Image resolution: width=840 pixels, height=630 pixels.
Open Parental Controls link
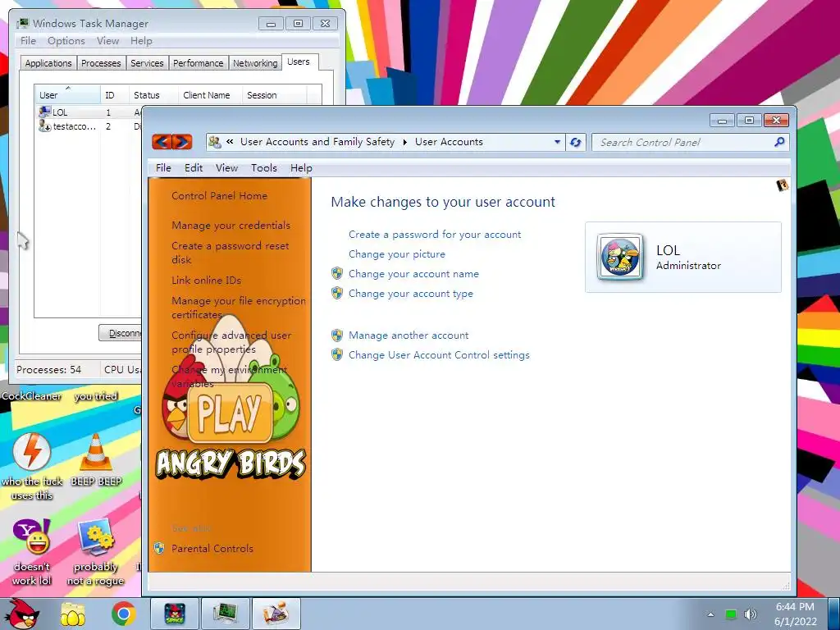click(x=212, y=549)
